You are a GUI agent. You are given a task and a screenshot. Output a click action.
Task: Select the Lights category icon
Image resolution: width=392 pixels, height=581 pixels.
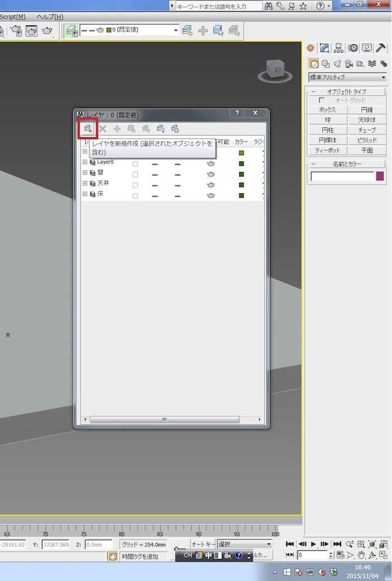click(337, 64)
